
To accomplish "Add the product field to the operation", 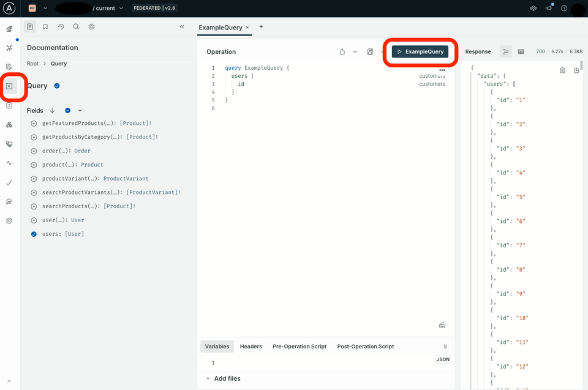I will tap(34, 165).
